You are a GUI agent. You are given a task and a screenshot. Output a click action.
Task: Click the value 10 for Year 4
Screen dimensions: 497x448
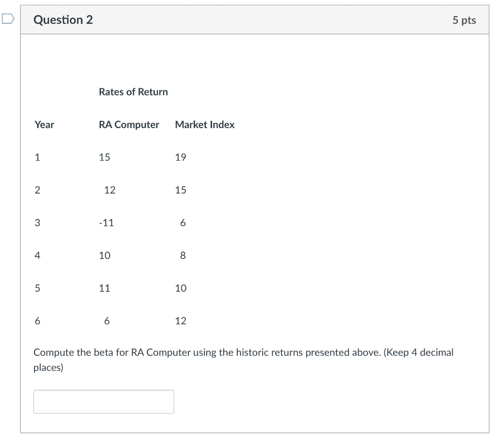tap(104, 255)
